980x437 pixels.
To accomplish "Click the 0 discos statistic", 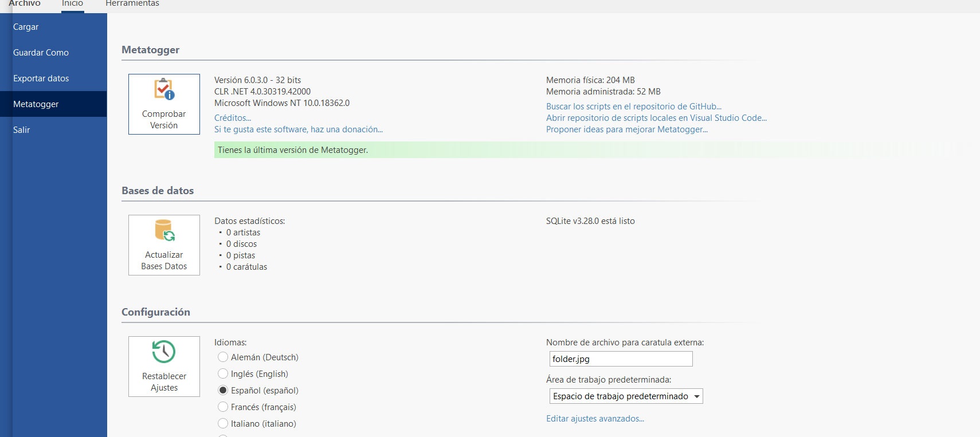I will (241, 244).
